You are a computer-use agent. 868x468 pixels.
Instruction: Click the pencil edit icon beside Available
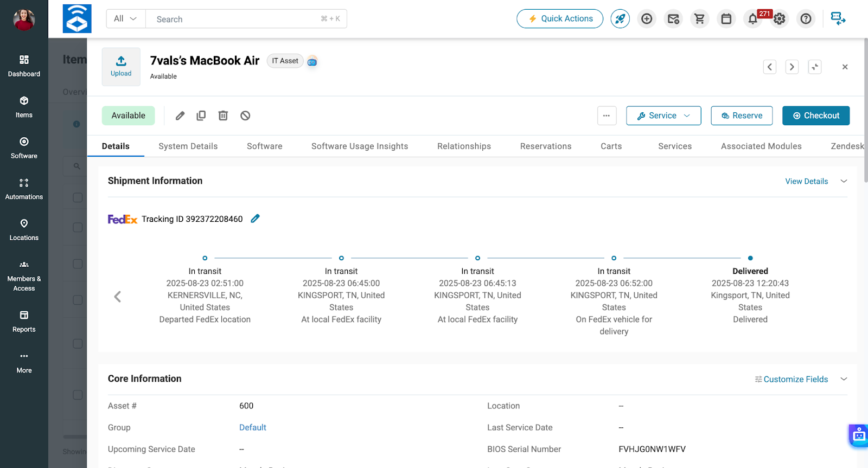tap(180, 116)
